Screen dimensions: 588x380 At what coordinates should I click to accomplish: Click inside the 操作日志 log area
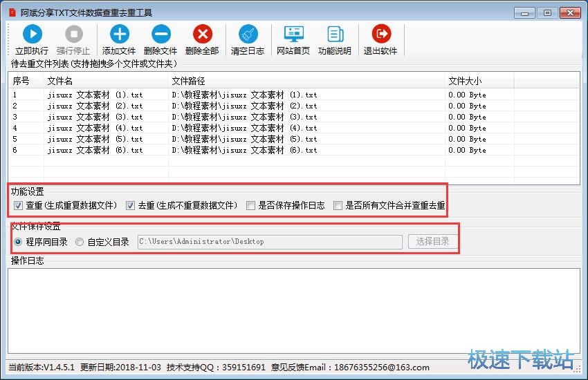293,311
